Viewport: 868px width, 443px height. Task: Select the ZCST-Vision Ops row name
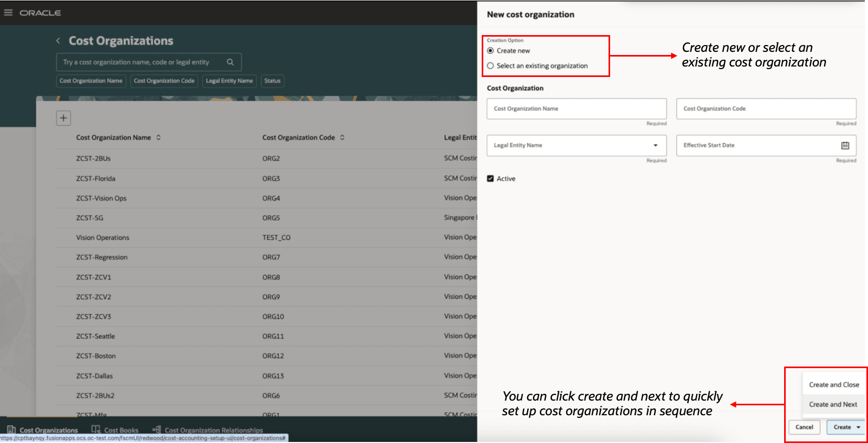[x=101, y=198]
